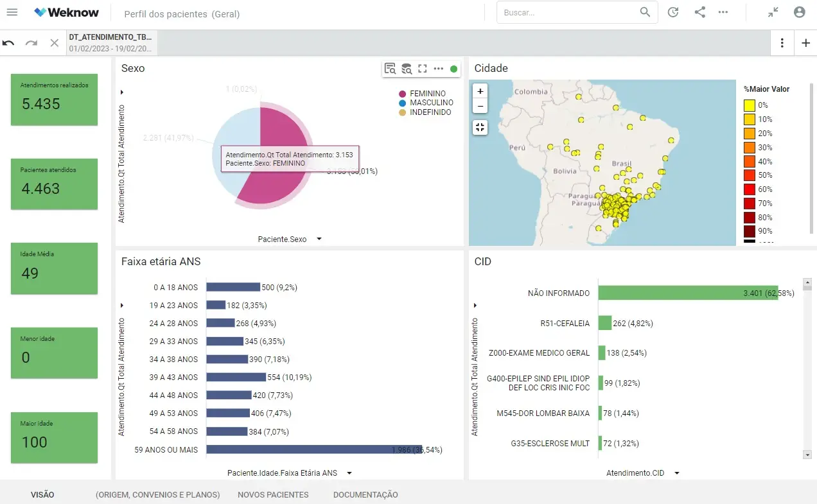This screenshot has width=817, height=504.
Task: Click the Perfil dos pacientes (Geral) title
Action: pyautogui.click(x=182, y=13)
